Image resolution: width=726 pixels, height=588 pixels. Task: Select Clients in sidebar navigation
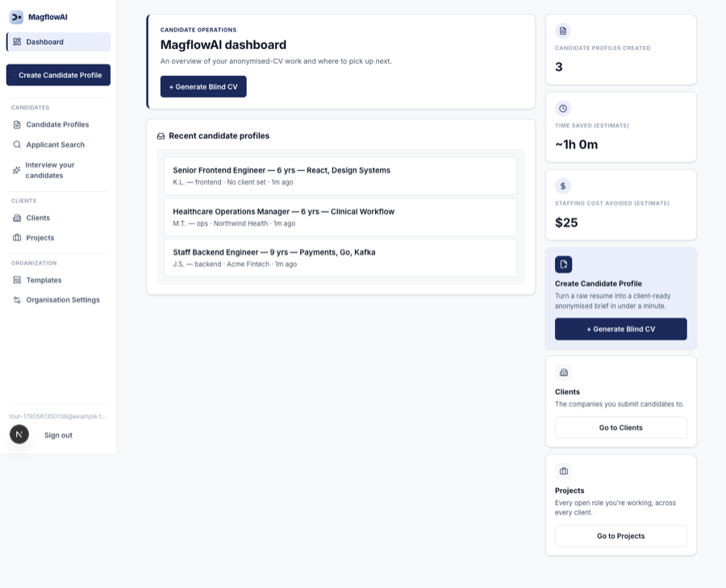click(x=58, y=218)
